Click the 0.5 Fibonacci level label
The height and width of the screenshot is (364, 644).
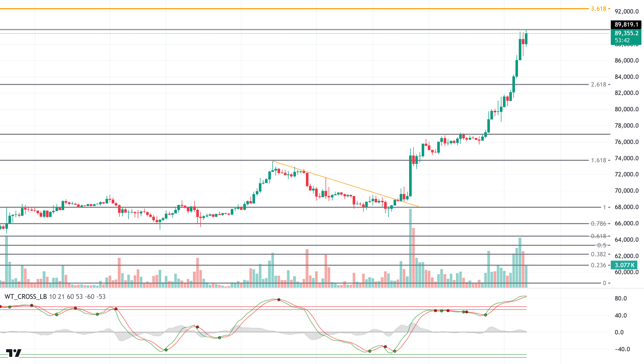pyautogui.click(x=602, y=245)
